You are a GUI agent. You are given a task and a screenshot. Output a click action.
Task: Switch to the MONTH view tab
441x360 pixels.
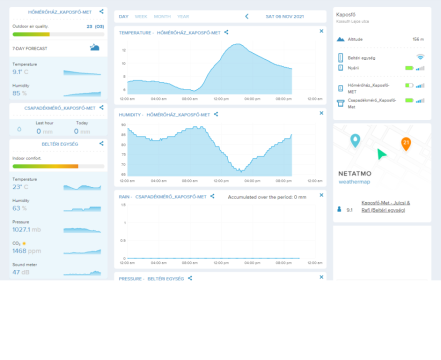[162, 16]
